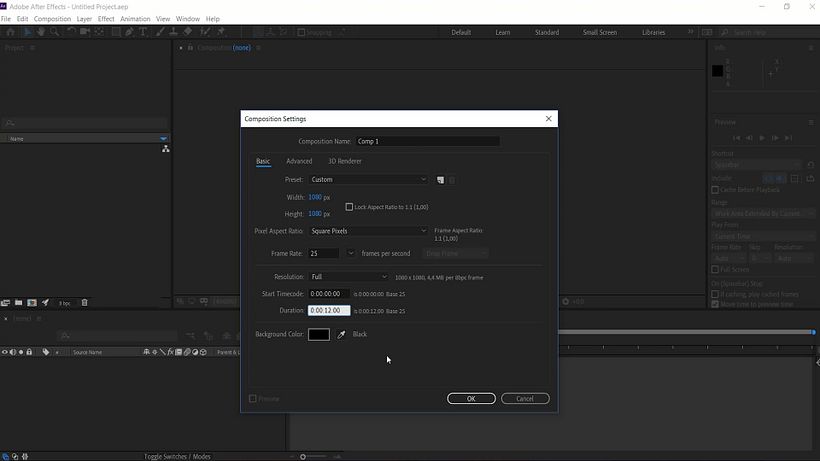Click the black Background Color swatch
Viewport: 820px width, 461px height.
pos(319,334)
